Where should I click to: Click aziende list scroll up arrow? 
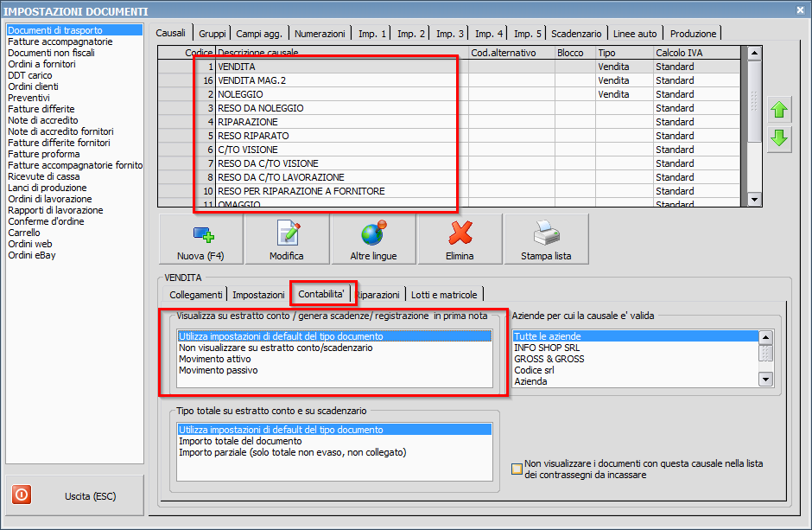click(x=765, y=338)
